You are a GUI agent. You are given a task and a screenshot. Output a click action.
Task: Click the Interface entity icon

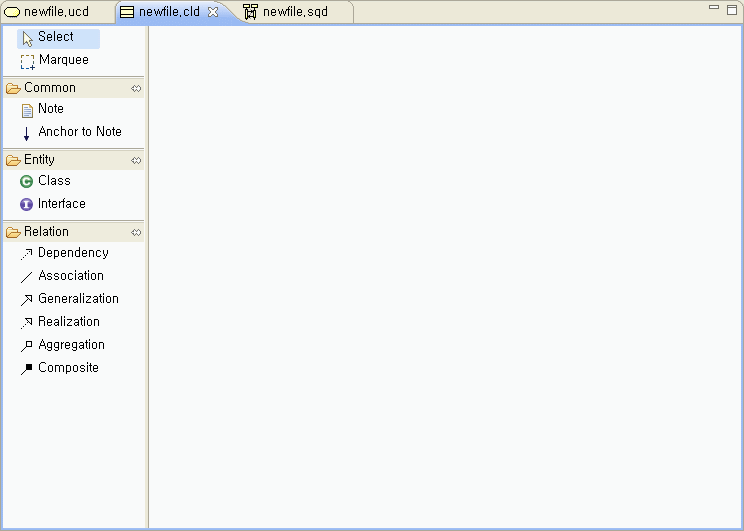[27, 204]
